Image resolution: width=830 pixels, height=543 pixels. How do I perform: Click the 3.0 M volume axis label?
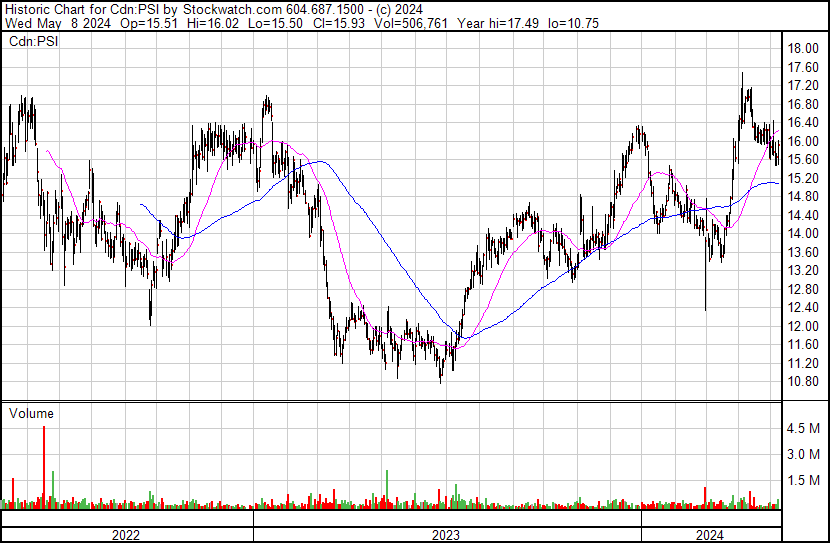tap(804, 454)
